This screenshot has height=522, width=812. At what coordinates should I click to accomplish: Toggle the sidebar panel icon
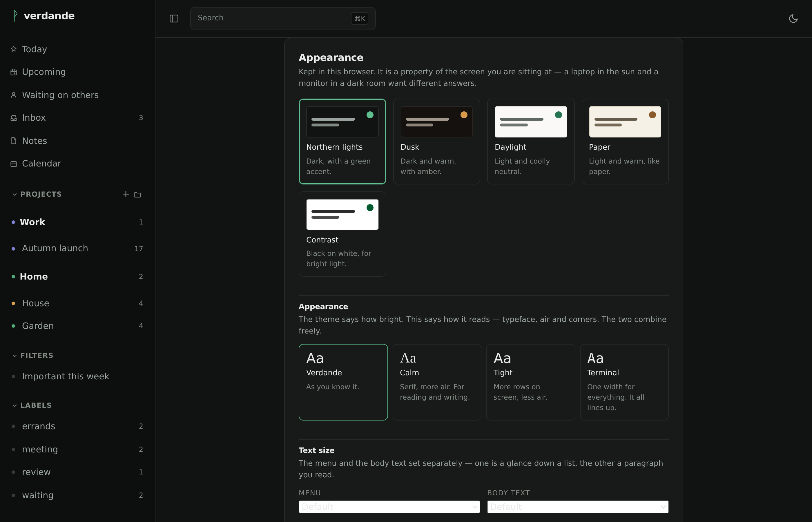tap(174, 19)
